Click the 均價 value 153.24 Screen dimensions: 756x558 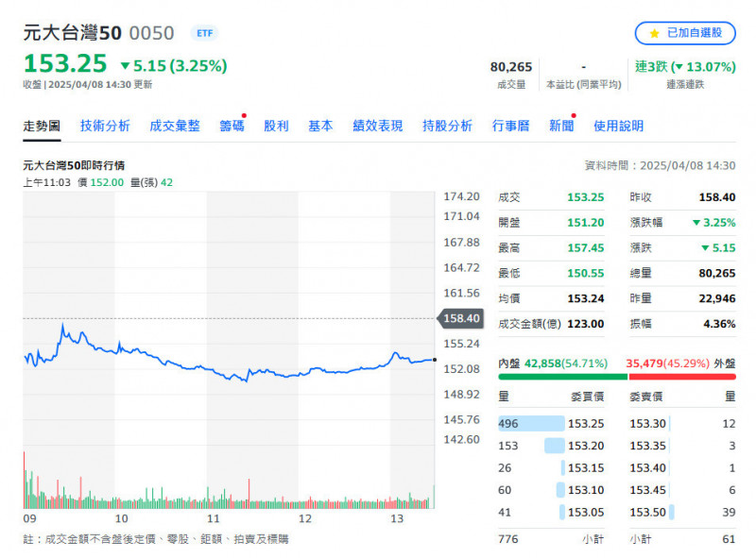coord(585,298)
